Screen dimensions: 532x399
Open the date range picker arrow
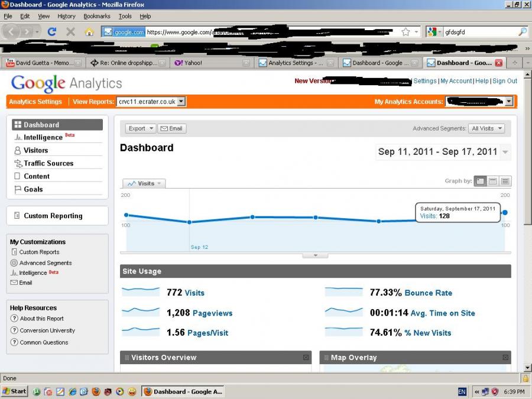tap(505, 152)
